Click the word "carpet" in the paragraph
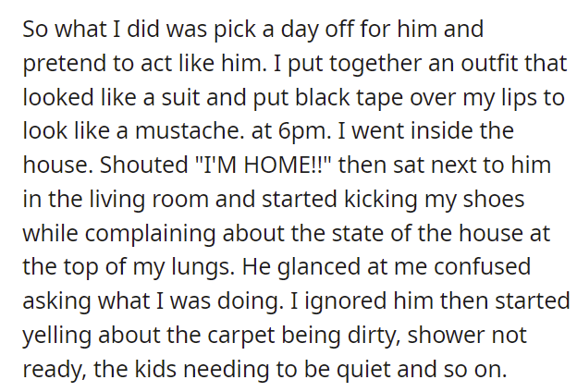The height and width of the screenshot is (392, 577). (241, 337)
